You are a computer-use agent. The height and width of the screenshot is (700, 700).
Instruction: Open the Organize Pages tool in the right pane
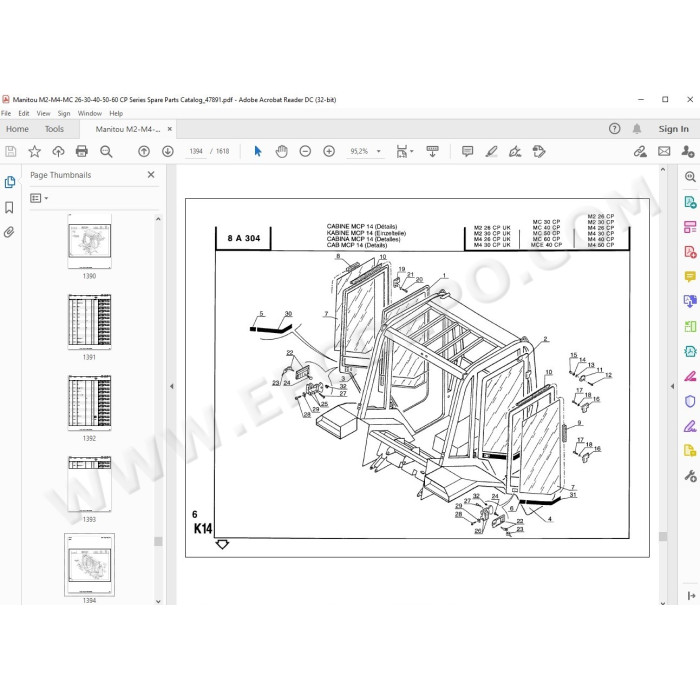(x=690, y=227)
